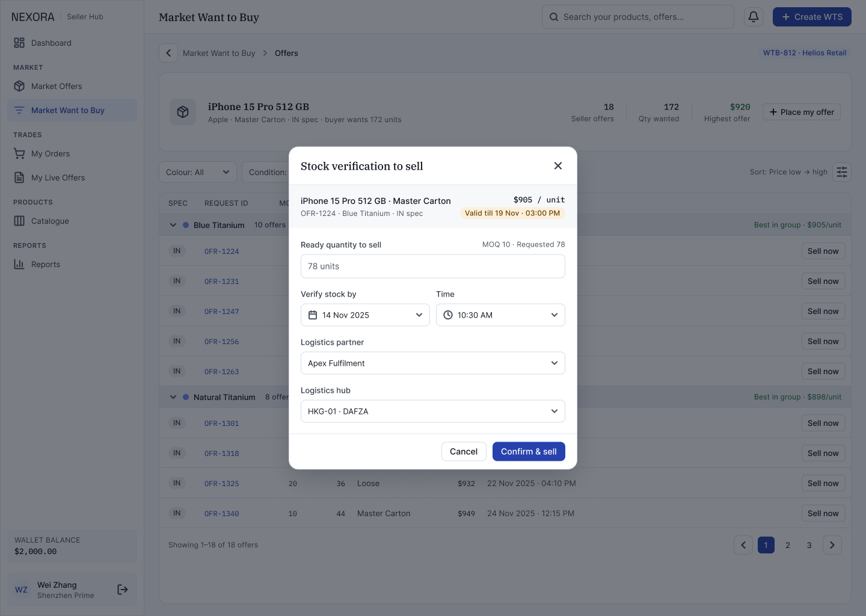
Task: Open the Logistics partner dropdown
Action: 433,363
